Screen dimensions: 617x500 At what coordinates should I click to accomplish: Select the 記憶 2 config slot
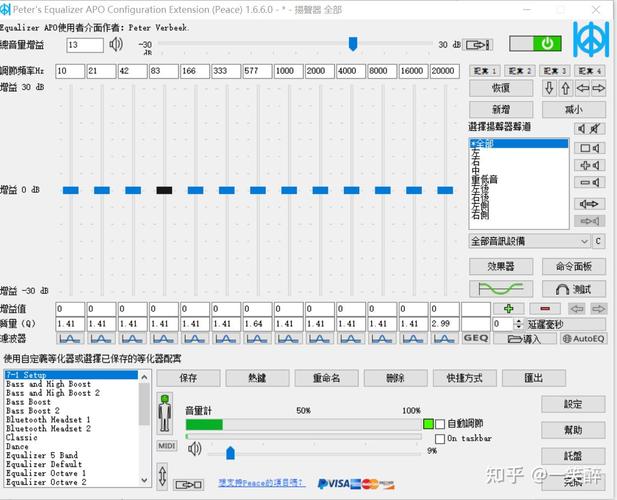click(x=519, y=71)
